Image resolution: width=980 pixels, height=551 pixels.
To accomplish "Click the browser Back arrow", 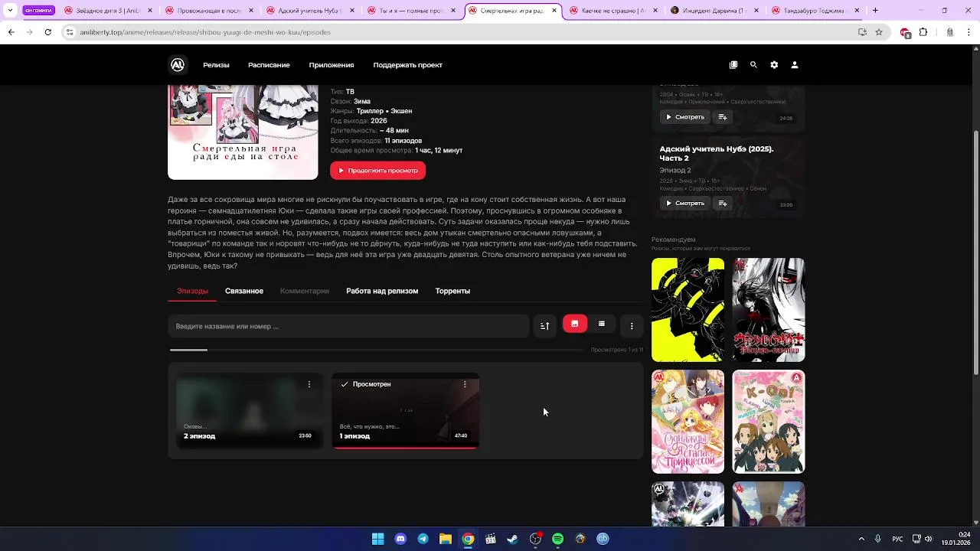I will [x=11, y=32].
